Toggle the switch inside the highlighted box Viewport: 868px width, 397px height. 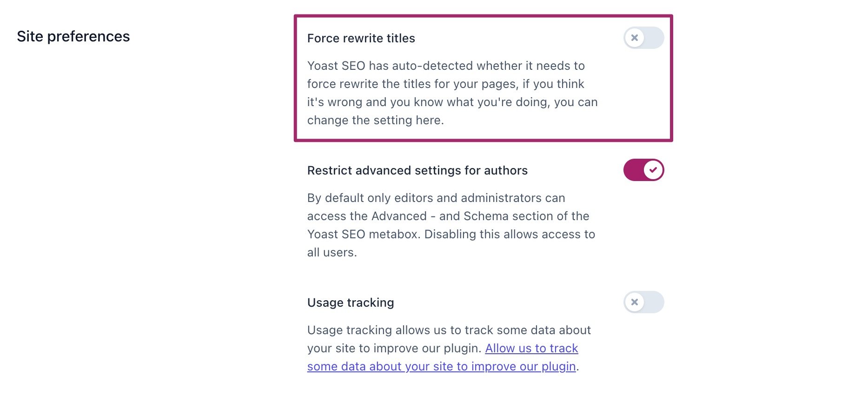[x=644, y=38]
